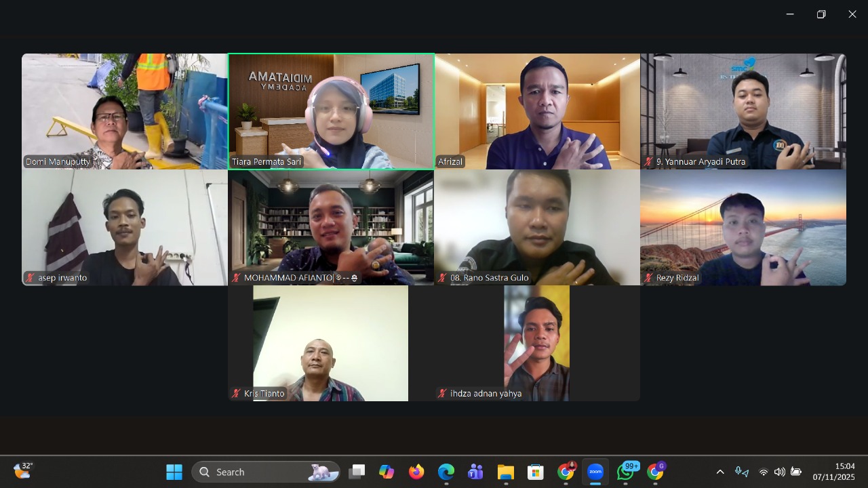Screen dimensions: 868x488
Task: Open the clock and date panel
Action: click(x=833, y=472)
